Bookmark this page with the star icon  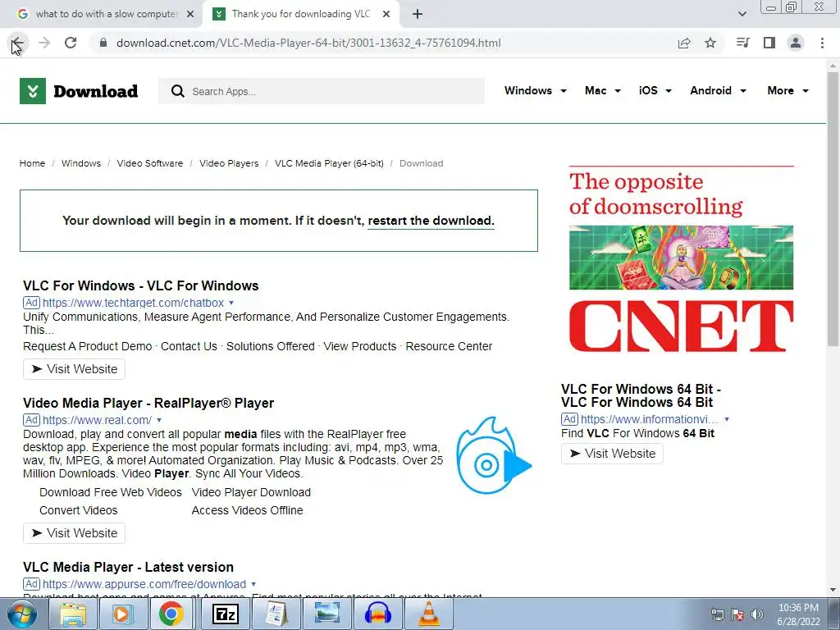pyautogui.click(x=710, y=43)
